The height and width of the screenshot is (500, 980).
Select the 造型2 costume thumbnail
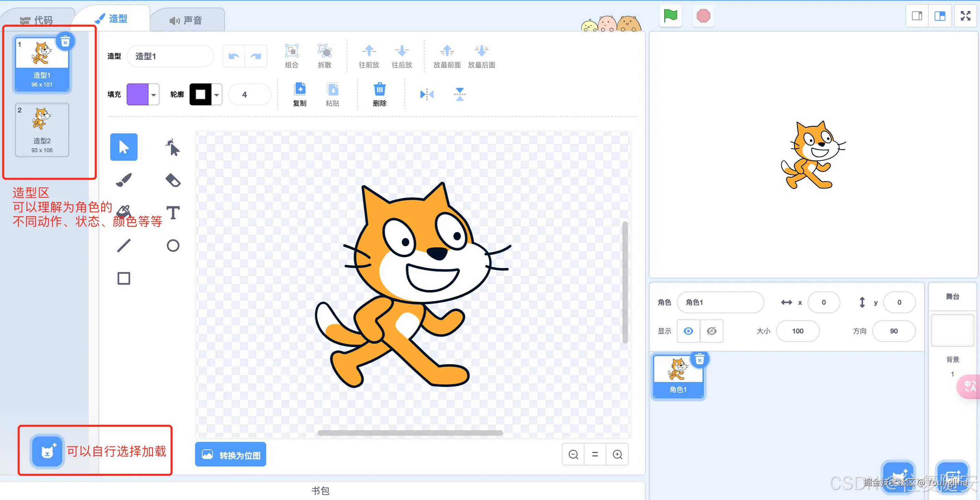42,130
